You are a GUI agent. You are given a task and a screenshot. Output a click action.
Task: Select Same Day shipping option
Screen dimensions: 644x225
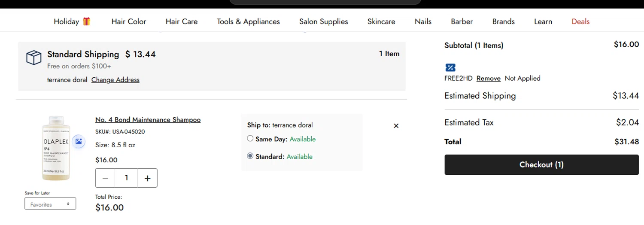(x=250, y=139)
